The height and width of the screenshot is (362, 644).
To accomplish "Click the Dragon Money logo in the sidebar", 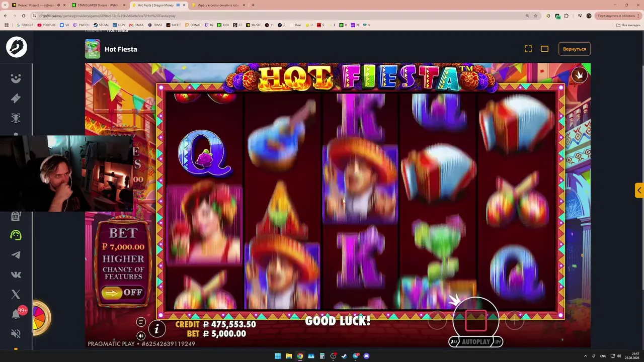I will point(17,47).
